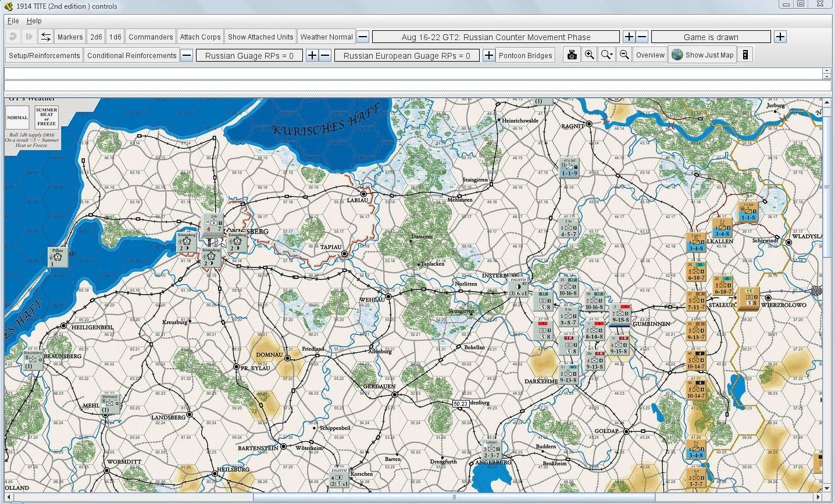Select the Russian 5-7-7 counter at bottom right
835x504 pixels.
[x=695, y=478]
